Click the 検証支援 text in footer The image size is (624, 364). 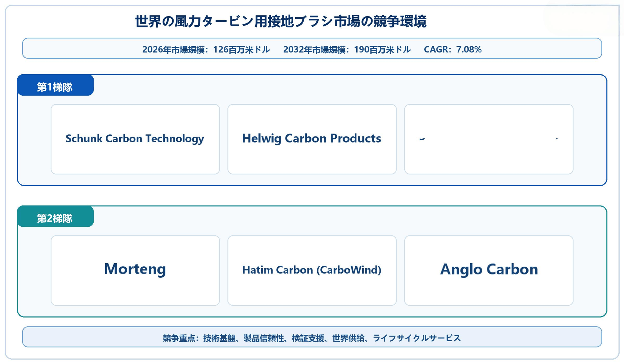pyautogui.click(x=308, y=338)
